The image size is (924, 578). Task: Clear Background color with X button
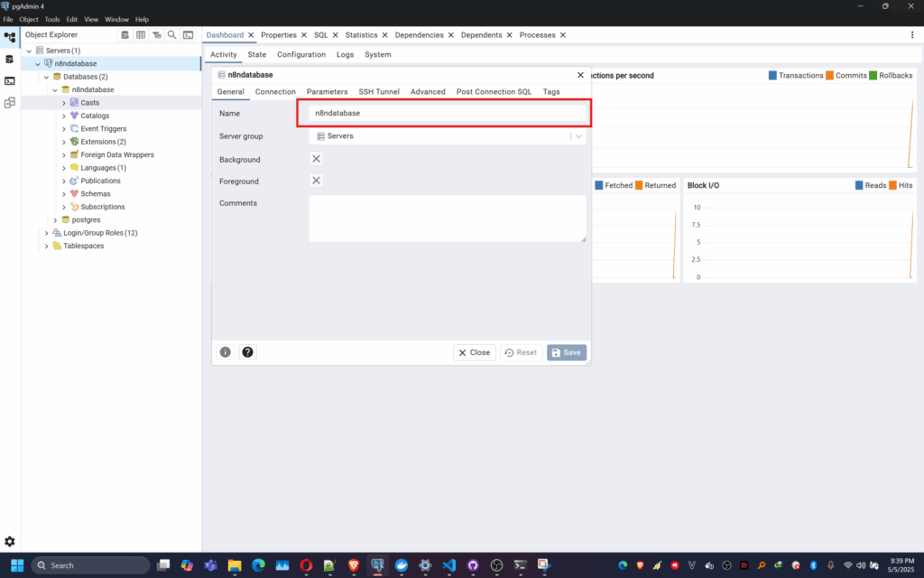[x=317, y=159]
